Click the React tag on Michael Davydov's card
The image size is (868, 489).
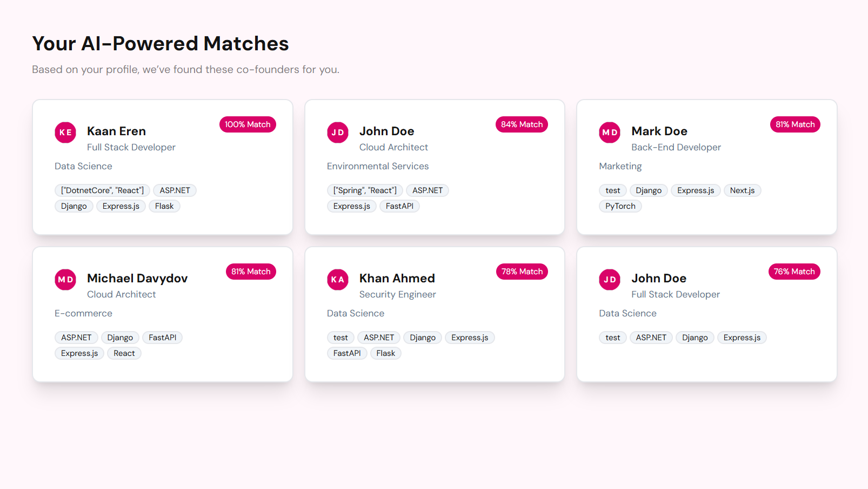pyautogui.click(x=124, y=353)
